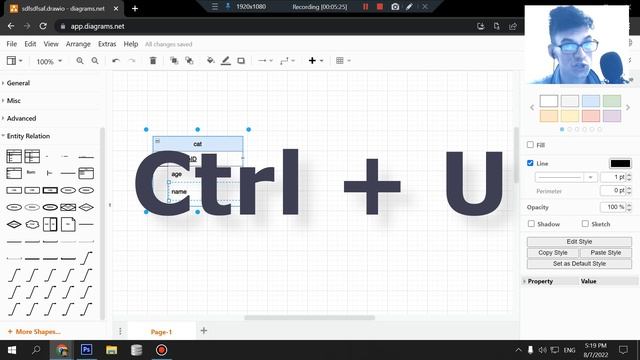Click the Edit Style button

pos(579,242)
